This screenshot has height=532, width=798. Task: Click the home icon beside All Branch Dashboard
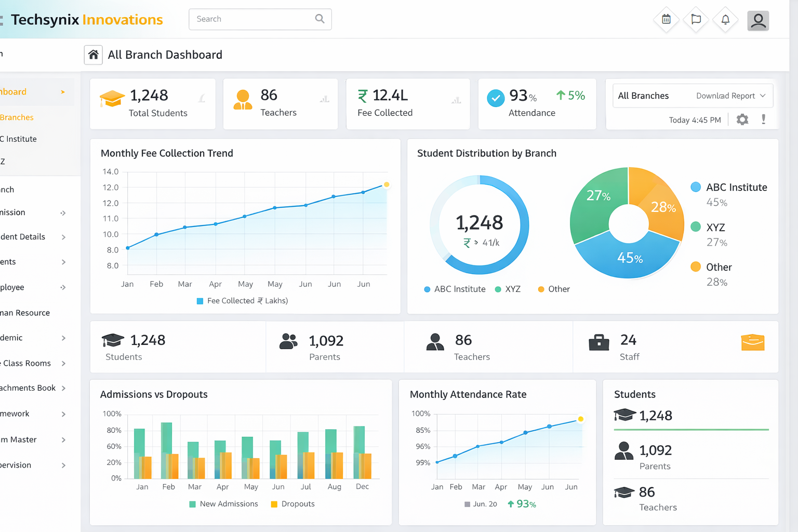coord(94,55)
